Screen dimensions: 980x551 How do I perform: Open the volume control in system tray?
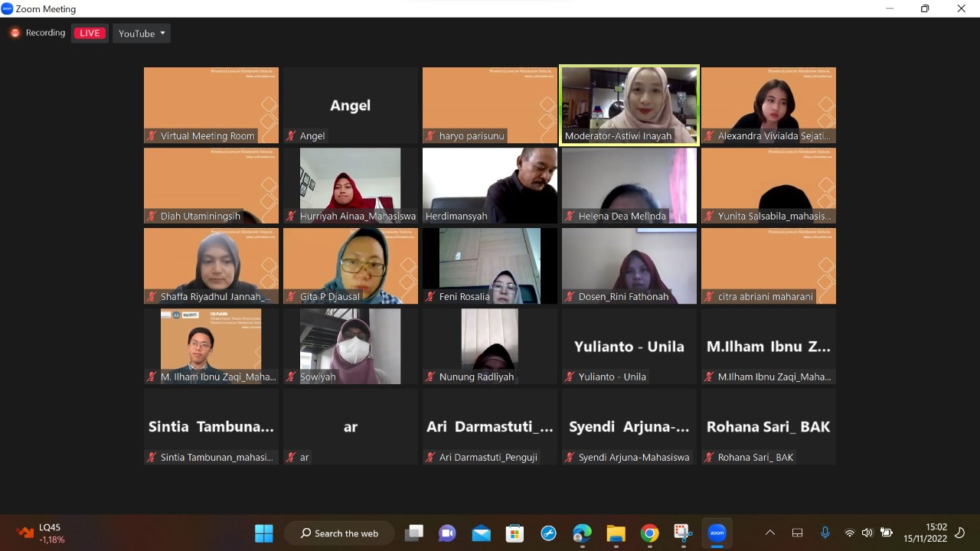point(867,533)
